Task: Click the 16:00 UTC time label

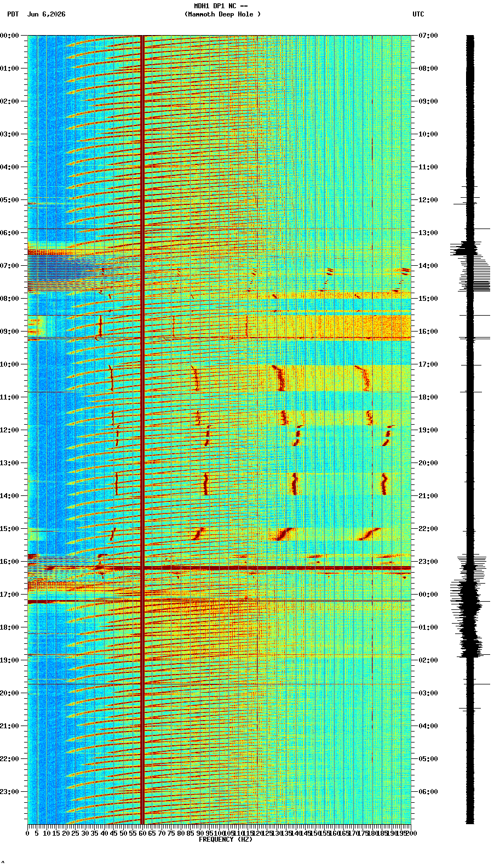Action: point(428,332)
